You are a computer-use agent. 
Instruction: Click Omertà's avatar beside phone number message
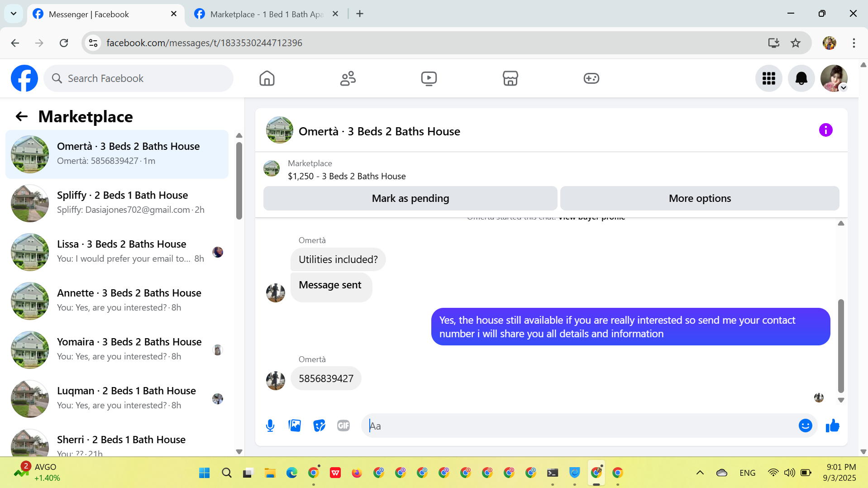[x=276, y=381]
